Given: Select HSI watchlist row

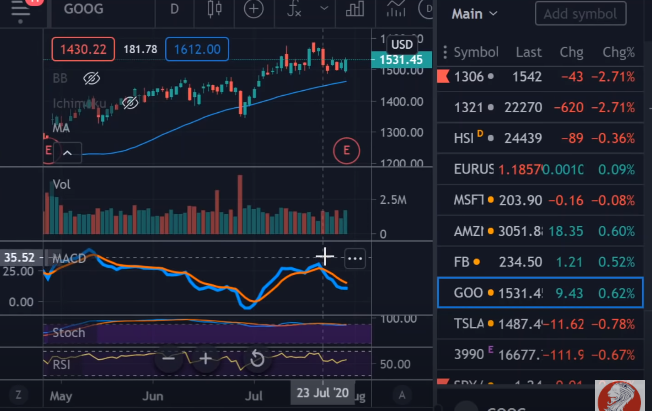Looking at the screenshot, I should (540, 138).
